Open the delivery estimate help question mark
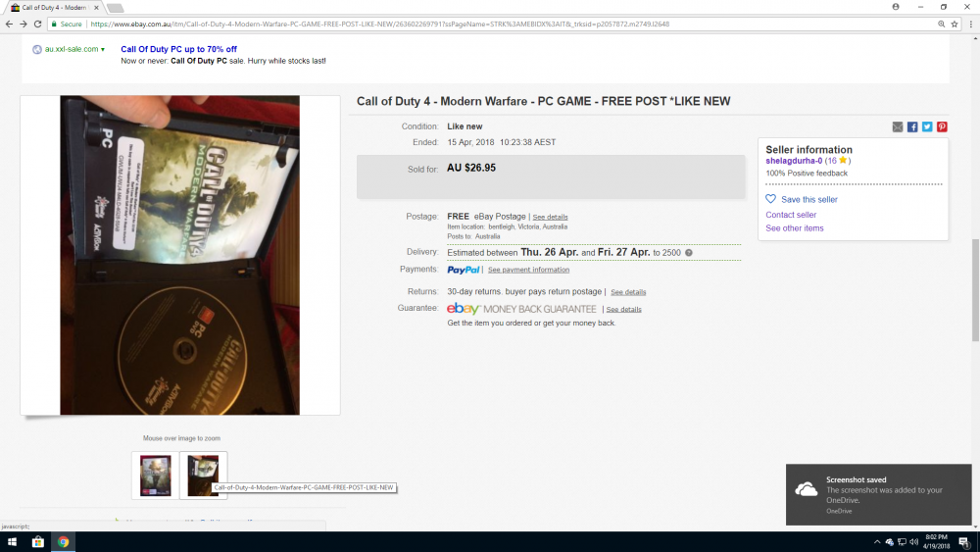The width and height of the screenshot is (980, 552). coord(689,253)
